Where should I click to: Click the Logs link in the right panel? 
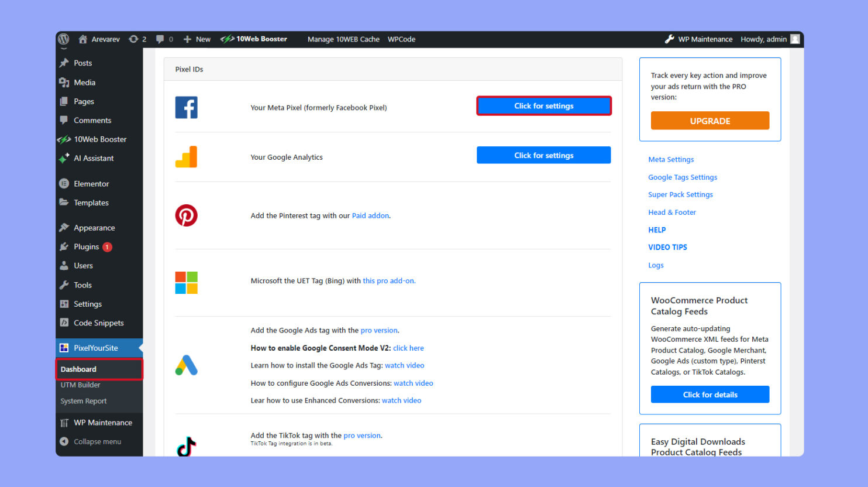(x=655, y=265)
